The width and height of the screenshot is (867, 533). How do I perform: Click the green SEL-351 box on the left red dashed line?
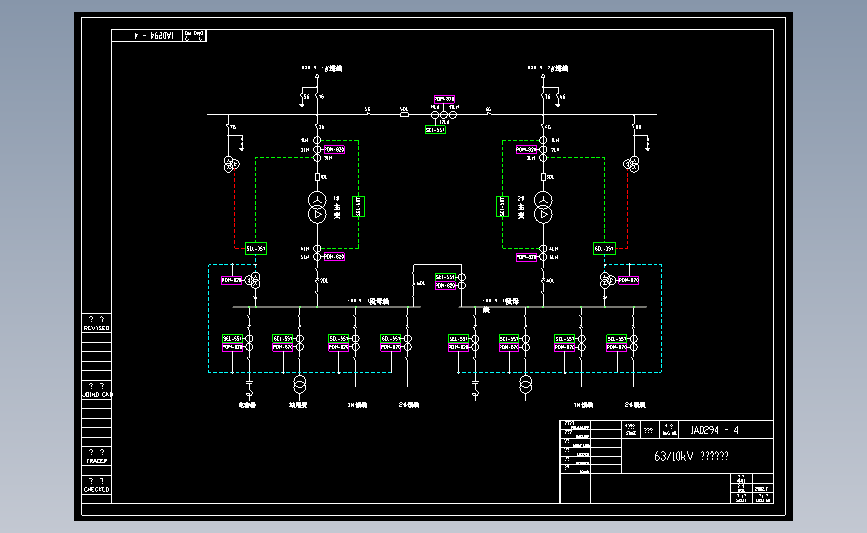256,248
